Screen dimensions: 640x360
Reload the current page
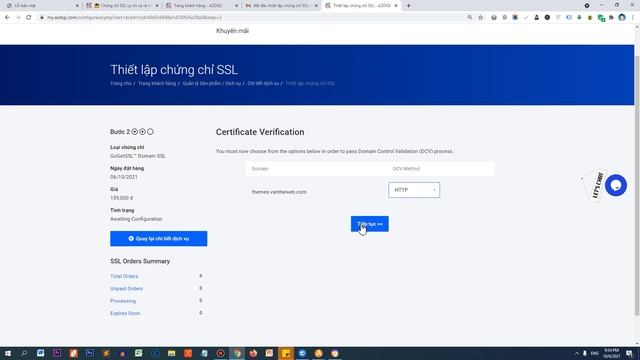(x=29, y=18)
